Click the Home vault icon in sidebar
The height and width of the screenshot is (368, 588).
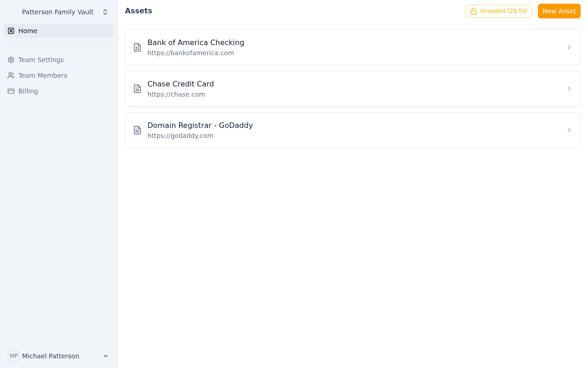click(11, 31)
